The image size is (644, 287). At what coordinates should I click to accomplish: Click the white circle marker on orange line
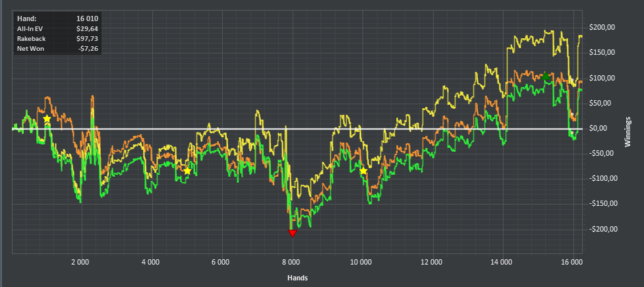(571, 114)
